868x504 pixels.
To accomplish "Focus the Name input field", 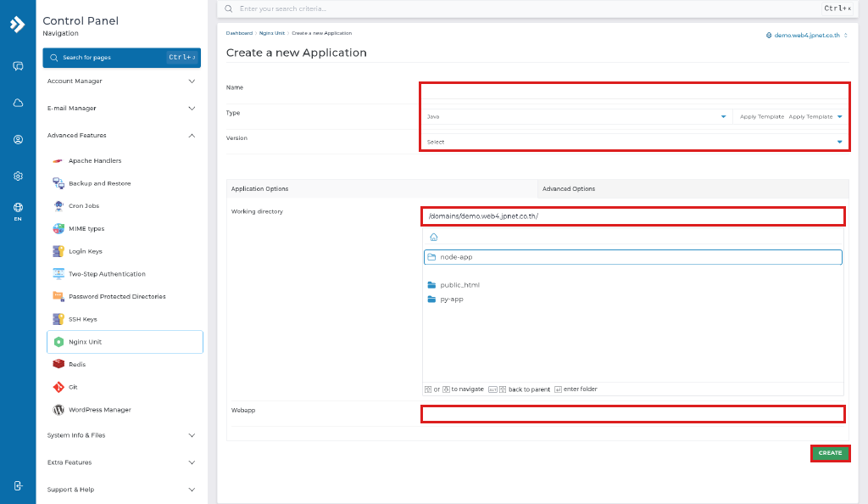I will click(x=634, y=92).
